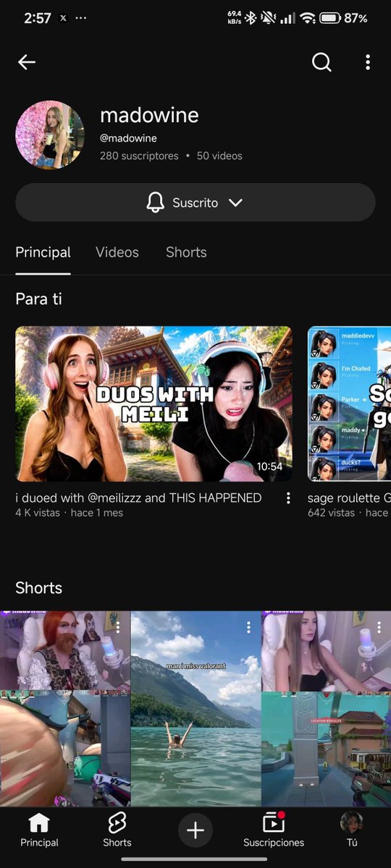Switch to the Videos tab
Viewport: 391px width, 868px height.
(x=117, y=252)
